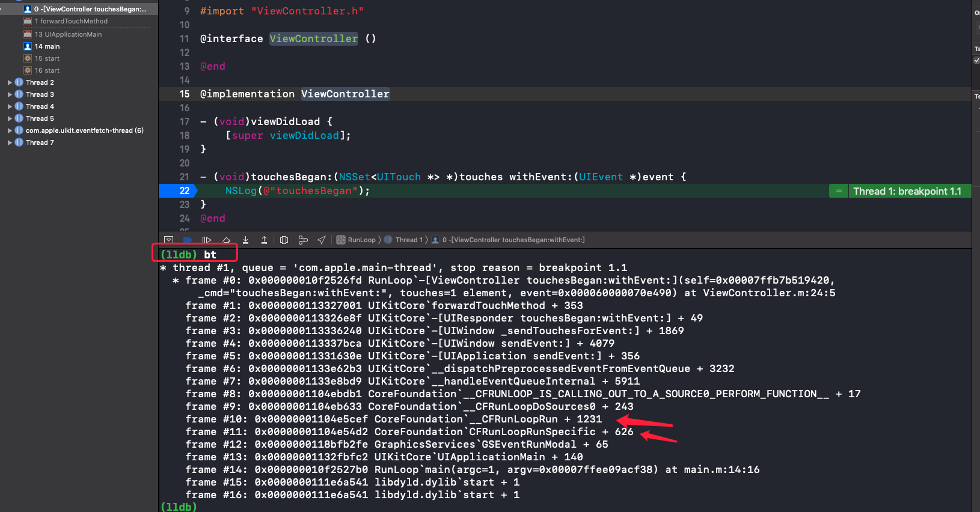
Task: Click the @end keyword on line 24
Action: (213, 218)
